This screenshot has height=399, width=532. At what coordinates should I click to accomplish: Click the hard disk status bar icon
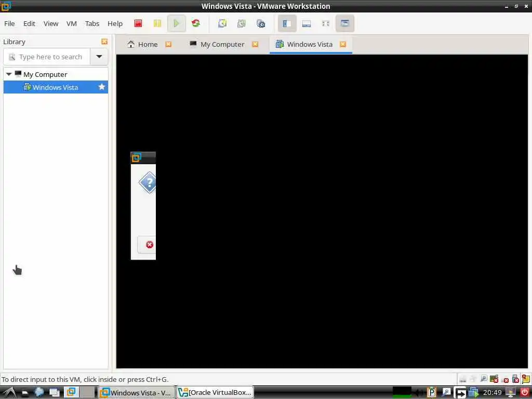pyautogui.click(x=462, y=379)
